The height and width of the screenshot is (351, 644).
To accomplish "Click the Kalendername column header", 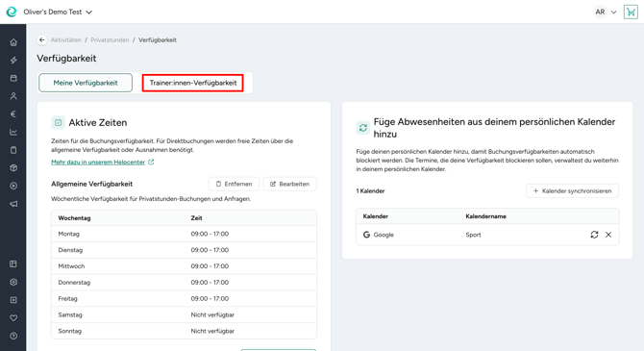I will coord(485,216).
